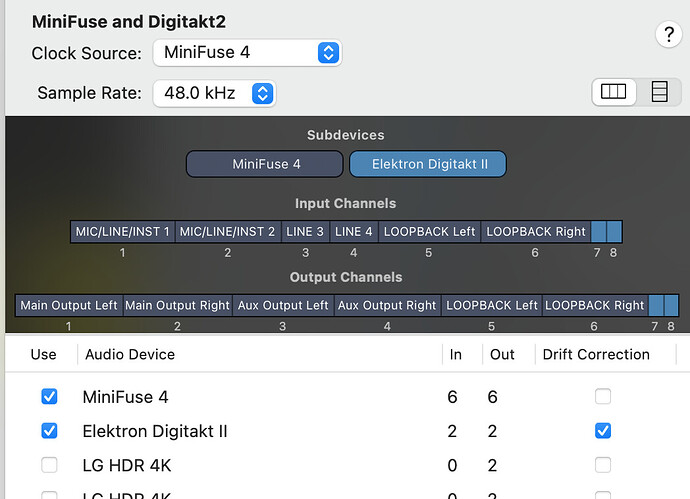
Task: Enable Drift Correction for MiniFuse 4
Action: [x=602, y=396]
